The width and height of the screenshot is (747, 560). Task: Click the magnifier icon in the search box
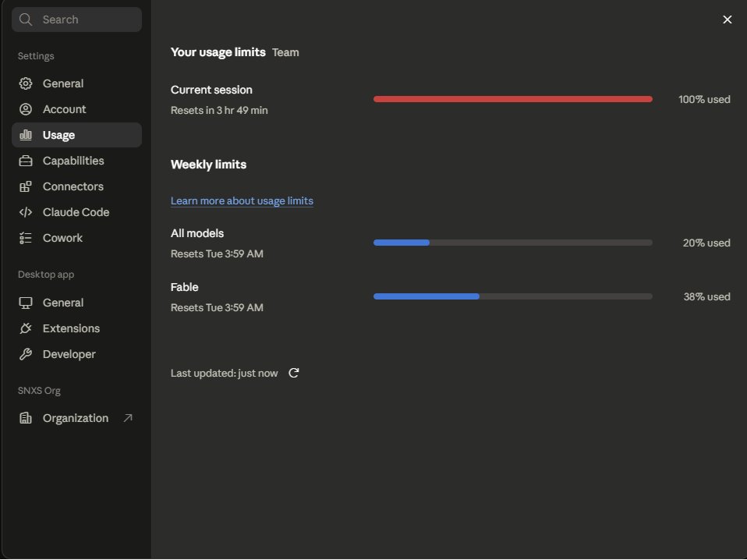pos(25,19)
